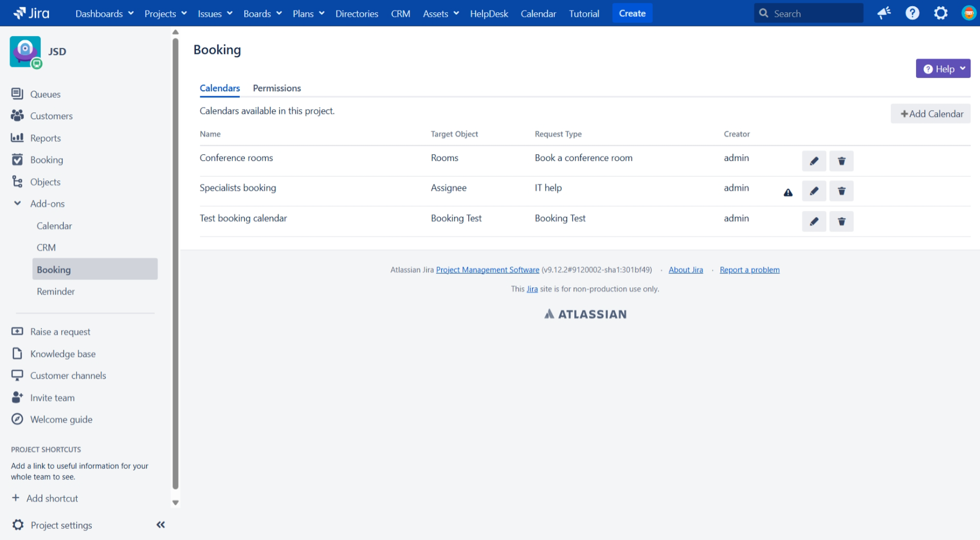Open the Report a problem link

coord(749,270)
